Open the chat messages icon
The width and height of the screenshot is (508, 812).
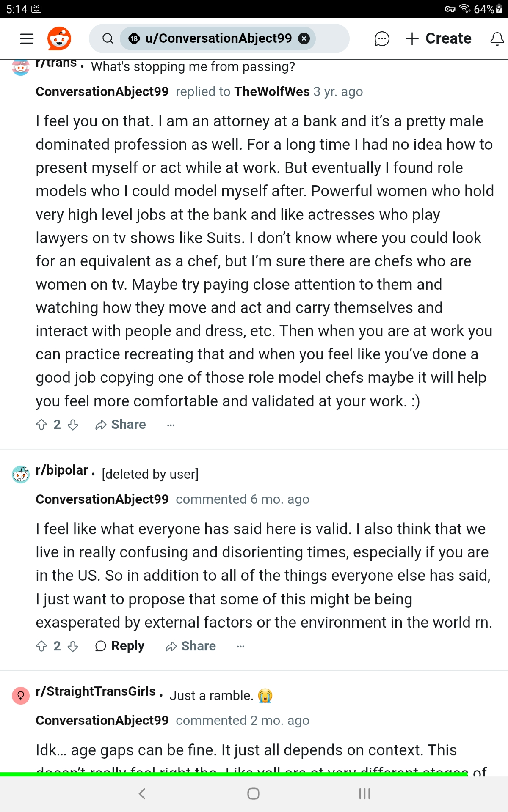(381, 38)
